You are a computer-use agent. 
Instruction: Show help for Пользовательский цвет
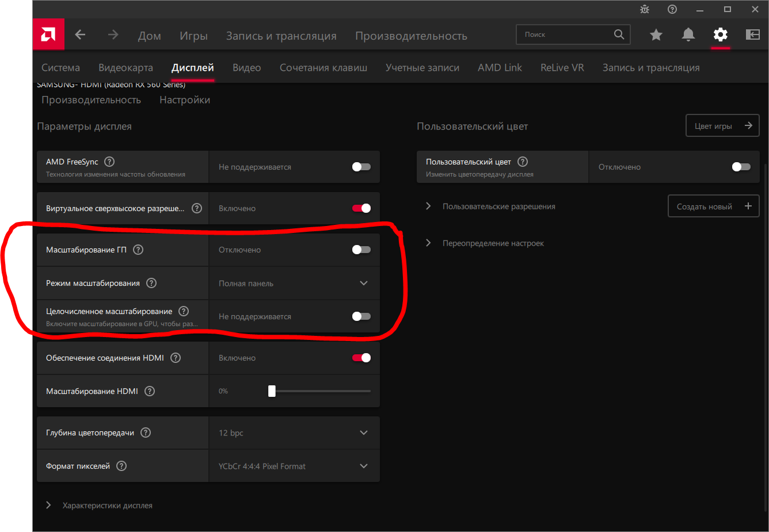pos(523,162)
